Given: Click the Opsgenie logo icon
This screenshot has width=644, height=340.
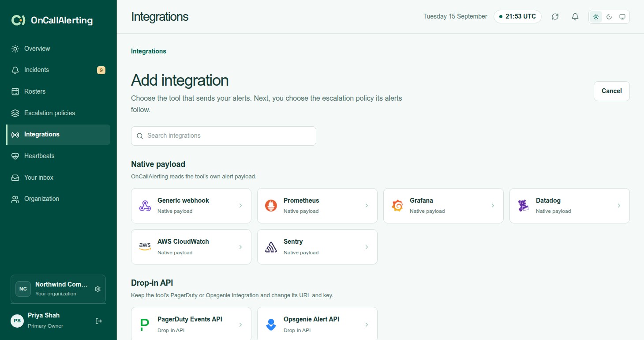Looking at the screenshot, I should tap(271, 325).
